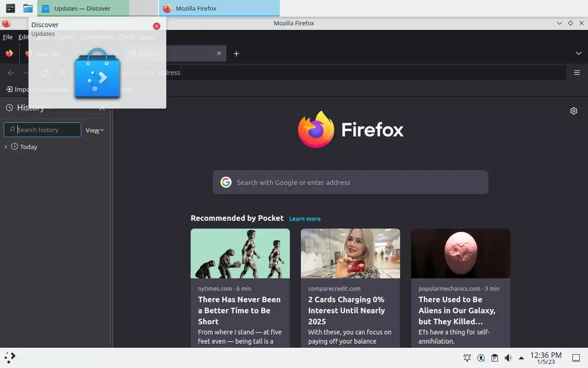Screen dimensions: 588x368
Task: Click the popularmechanics.com · 3 min source text
Action: point(459,288)
